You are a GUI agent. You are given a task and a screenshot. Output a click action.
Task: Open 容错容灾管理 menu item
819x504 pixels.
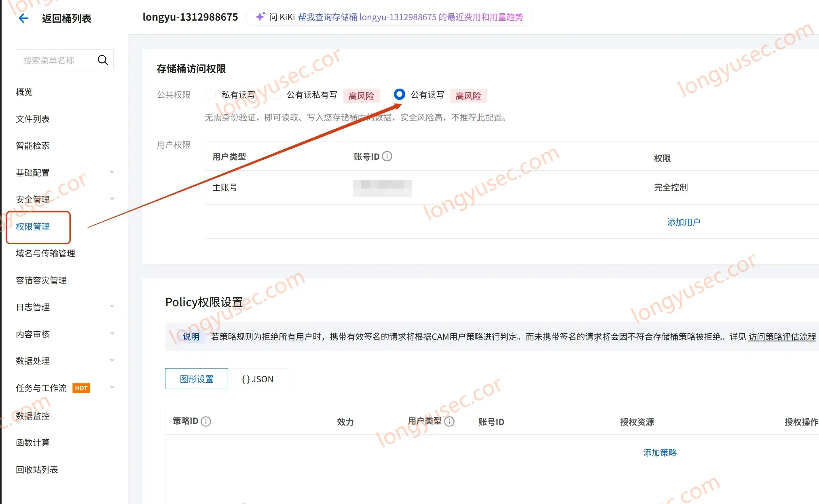pyautogui.click(x=41, y=280)
